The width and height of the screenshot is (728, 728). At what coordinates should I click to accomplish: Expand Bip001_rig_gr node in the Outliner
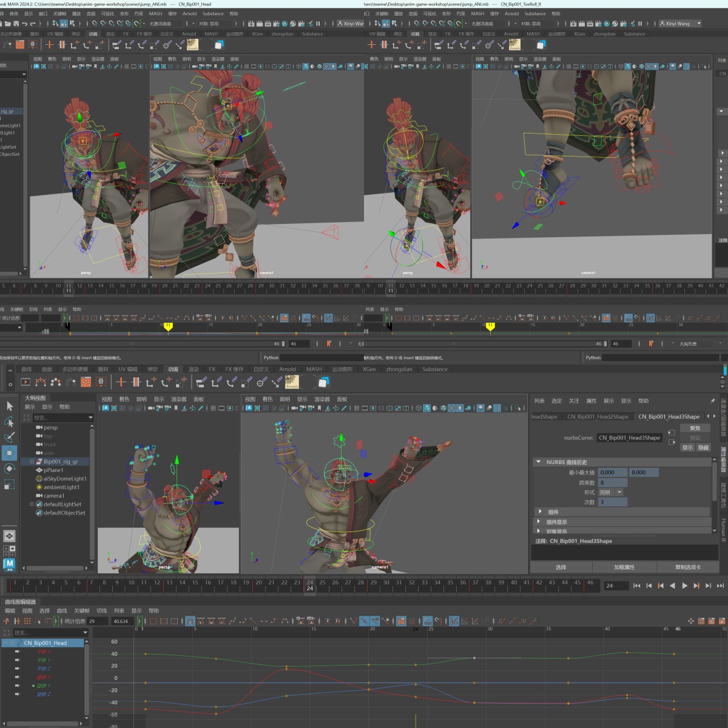pyautogui.click(x=32, y=462)
